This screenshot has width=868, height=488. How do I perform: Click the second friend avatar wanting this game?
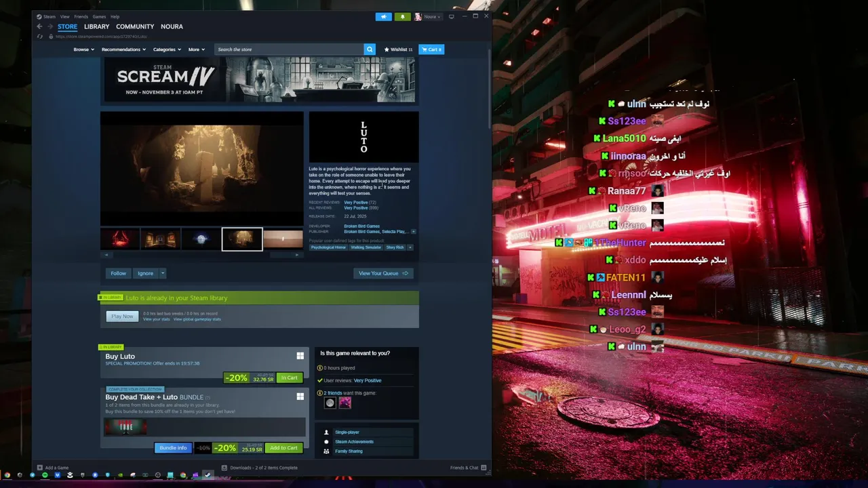344,403
